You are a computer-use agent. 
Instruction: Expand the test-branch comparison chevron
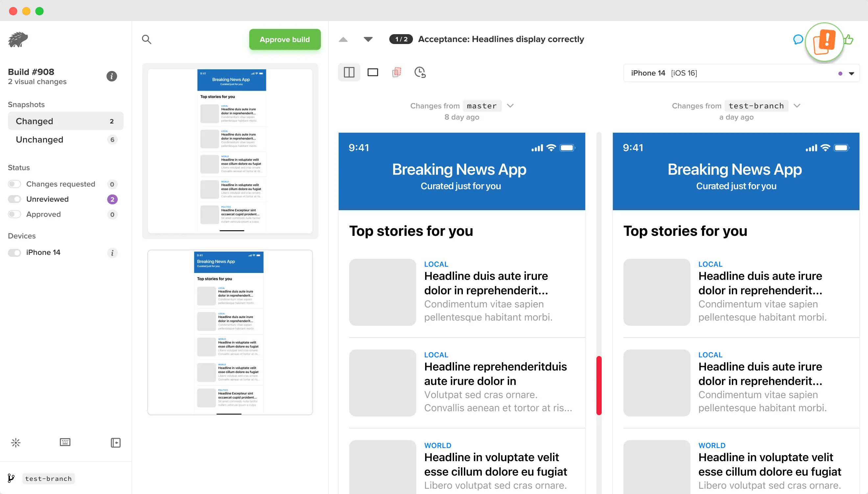[x=797, y=105]
